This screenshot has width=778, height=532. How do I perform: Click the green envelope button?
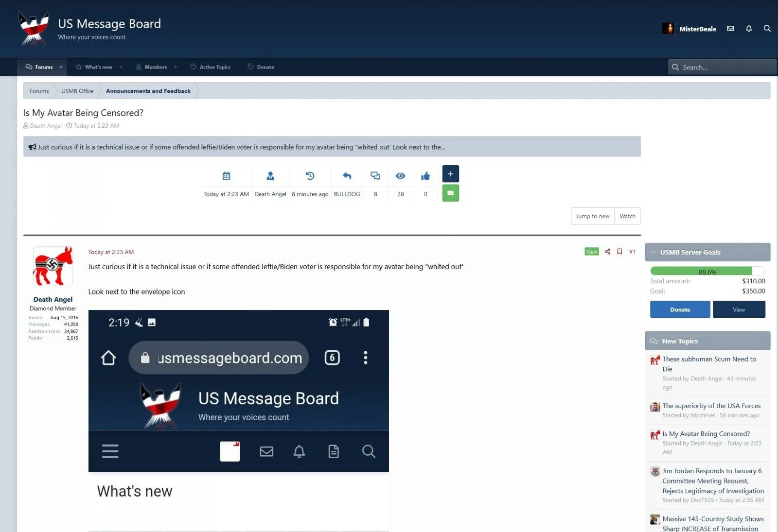[451, 193]
